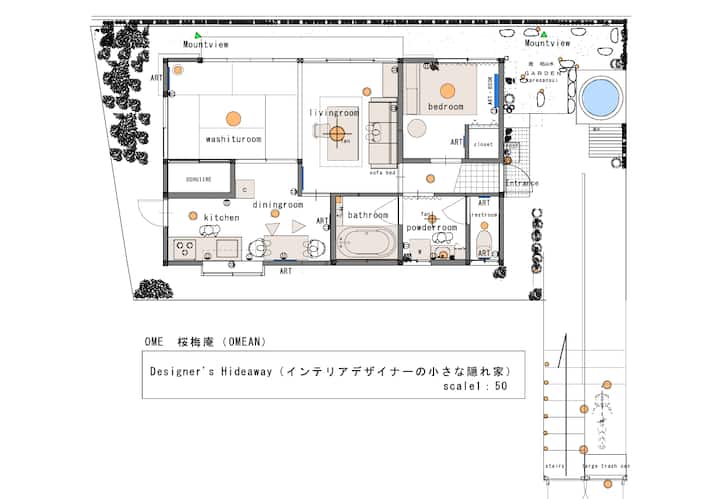720x499 pixels.
Task: Click the GARDEN label
Action: (x=543, y=73)
